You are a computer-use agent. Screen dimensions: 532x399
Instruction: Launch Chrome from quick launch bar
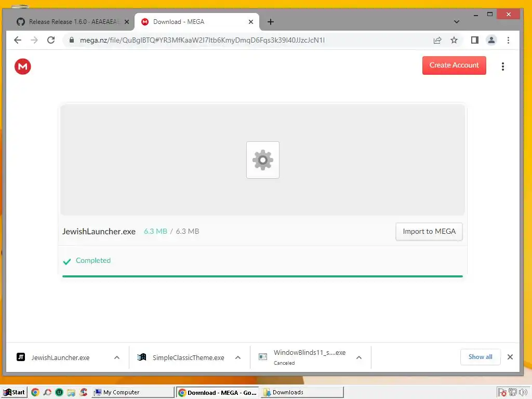click(x=35, y=392)
